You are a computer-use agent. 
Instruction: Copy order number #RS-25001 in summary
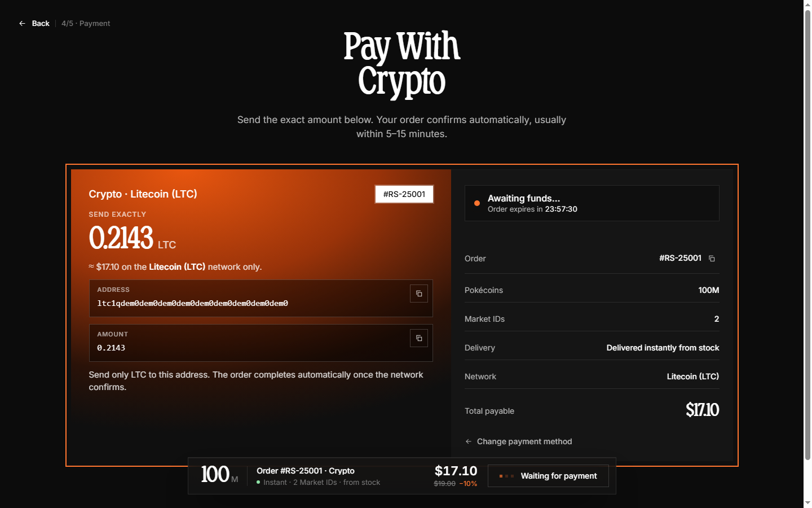coord(712,259)
